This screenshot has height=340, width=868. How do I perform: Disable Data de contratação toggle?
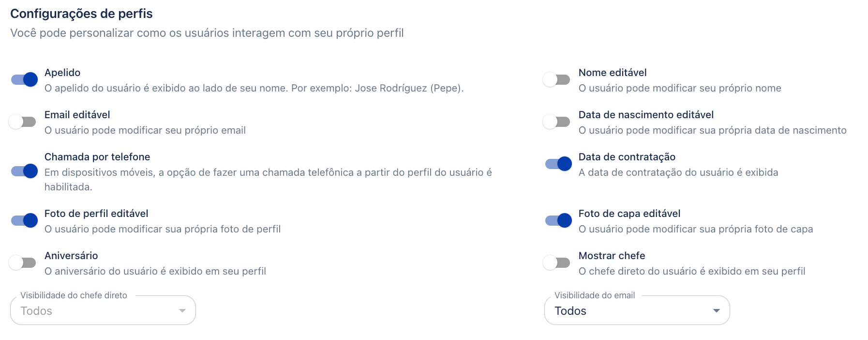click(558, 164)
